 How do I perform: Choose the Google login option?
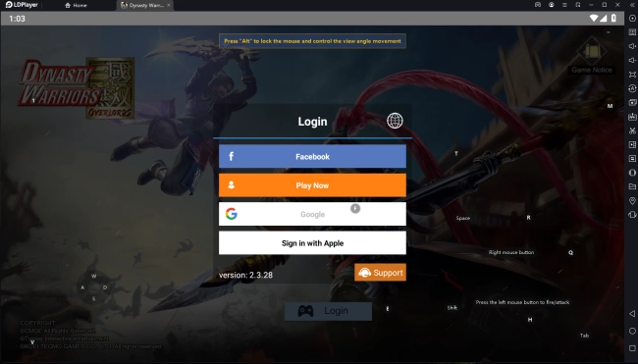(312, 214)
